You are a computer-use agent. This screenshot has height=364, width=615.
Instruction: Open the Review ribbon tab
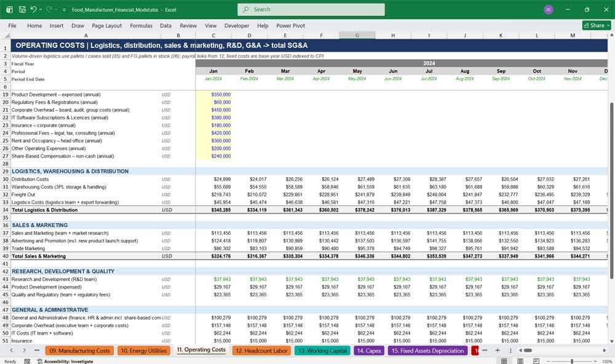click(x=188, y=25)
